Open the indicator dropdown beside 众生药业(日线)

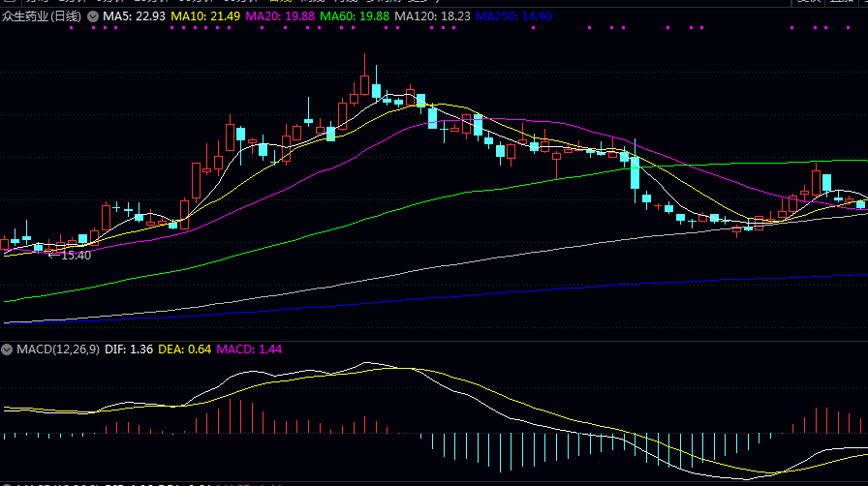coord(93,16)
